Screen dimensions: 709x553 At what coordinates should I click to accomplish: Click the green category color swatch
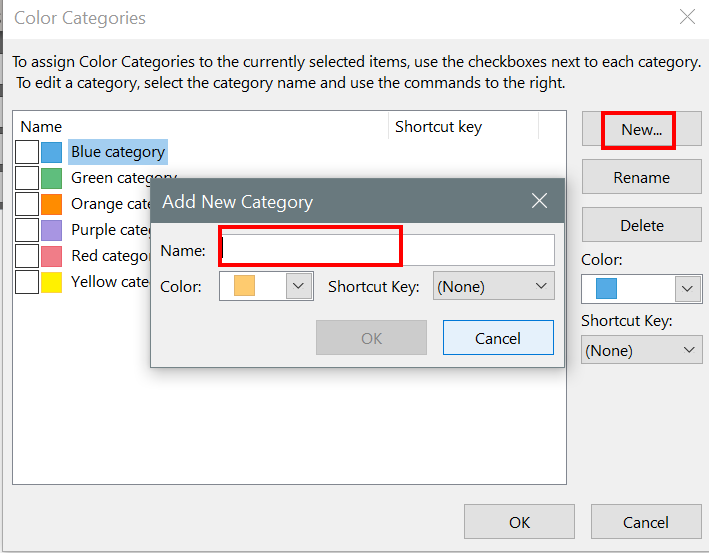51,178
